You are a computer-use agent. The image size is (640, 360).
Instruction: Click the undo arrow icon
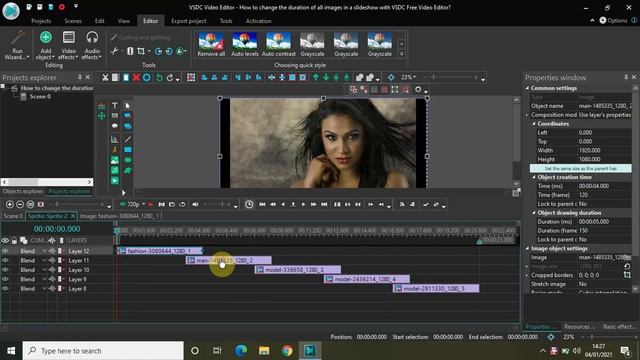[159, 78]
